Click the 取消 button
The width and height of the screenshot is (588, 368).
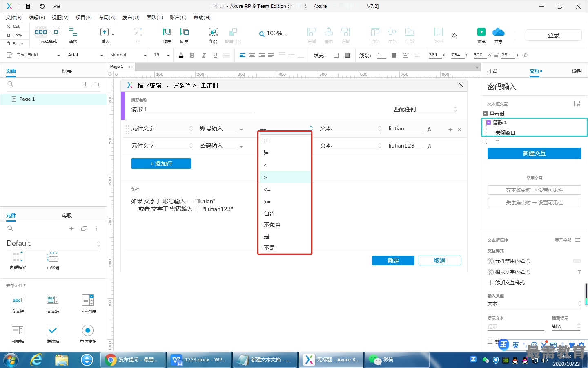coord(440,260)
